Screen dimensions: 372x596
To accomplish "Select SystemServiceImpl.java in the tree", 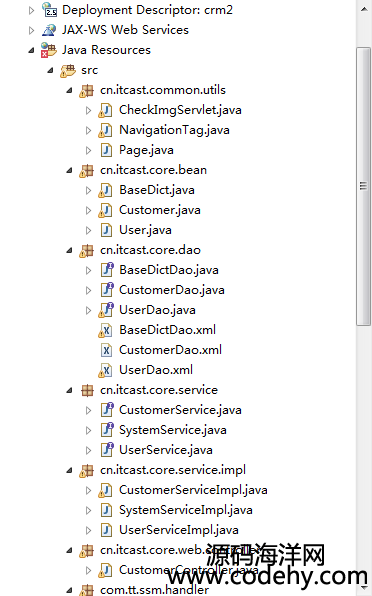I will [185, 510].
